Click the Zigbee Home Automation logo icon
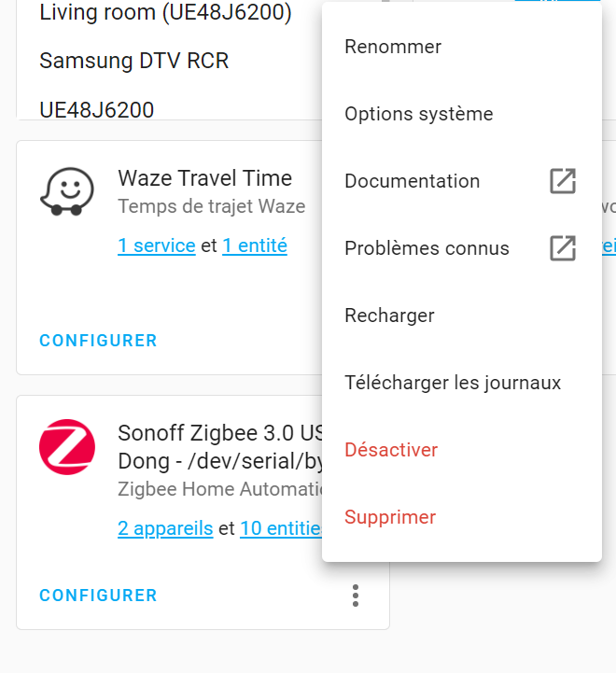Image resolution: width=616 pixels, height=673 pixels. (67, 447)
